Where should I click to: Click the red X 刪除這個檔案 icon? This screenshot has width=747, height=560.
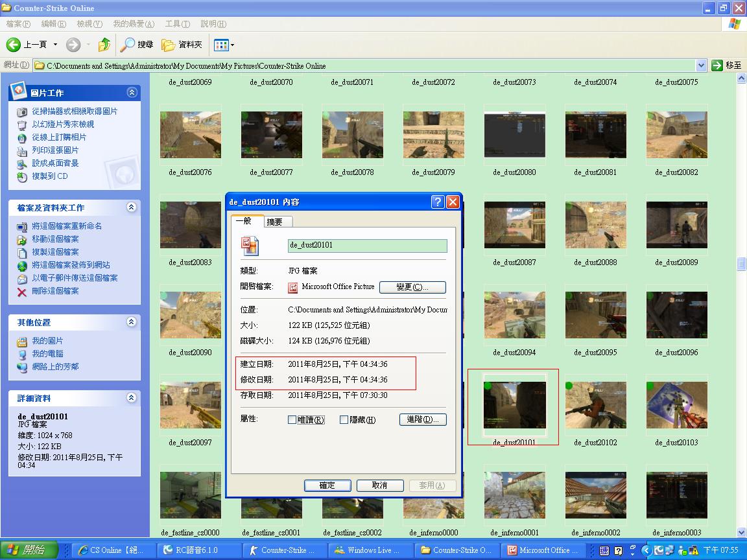click(x=22, y=292)
